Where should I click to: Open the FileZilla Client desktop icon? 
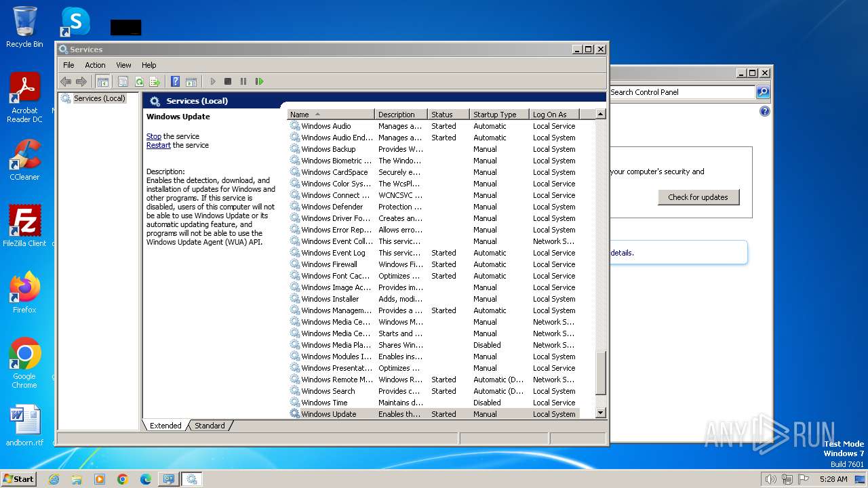coord(24,226)
